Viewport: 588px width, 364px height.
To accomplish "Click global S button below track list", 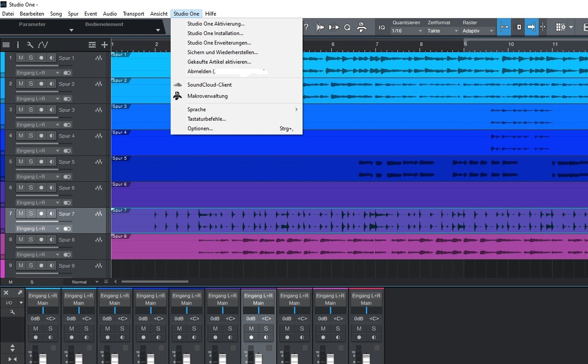I will (32, 282).
